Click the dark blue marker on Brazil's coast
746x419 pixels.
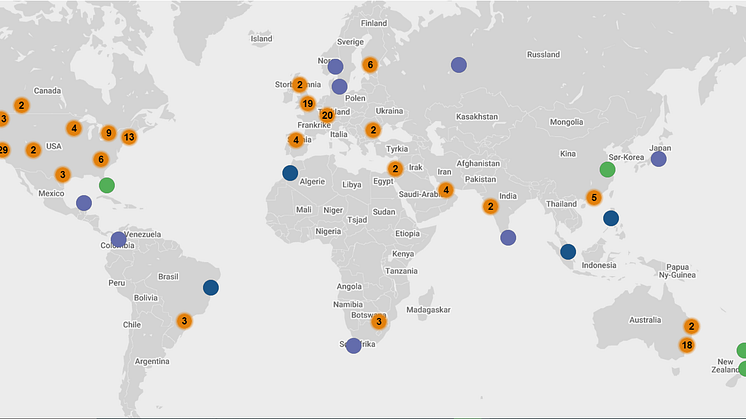tap(210, 288)
